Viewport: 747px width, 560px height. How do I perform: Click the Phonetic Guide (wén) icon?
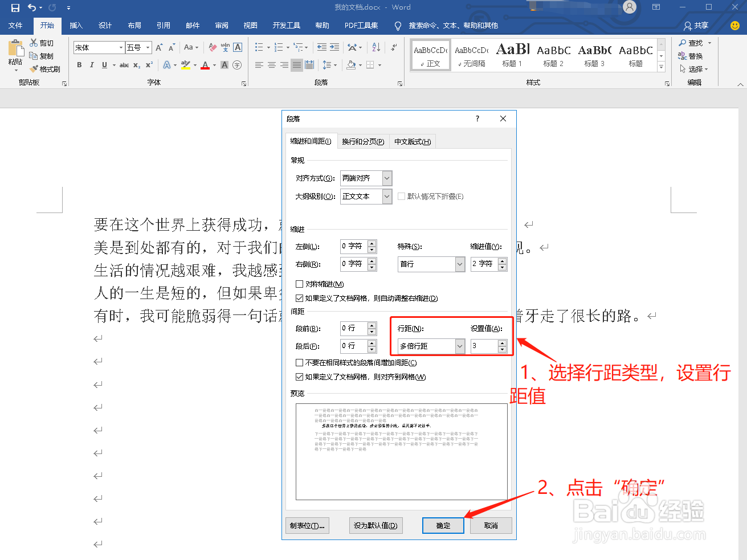coord(225,47)
